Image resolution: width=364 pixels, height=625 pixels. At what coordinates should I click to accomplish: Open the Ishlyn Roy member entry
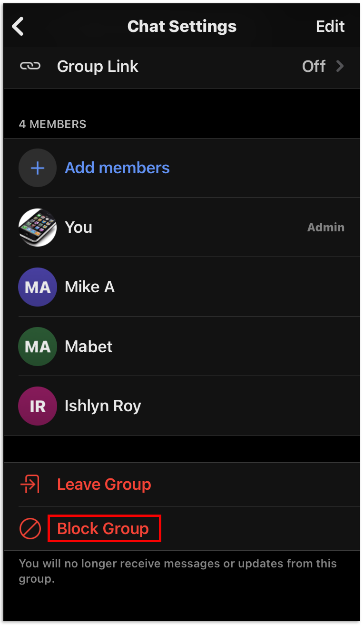tap(103, 406)
